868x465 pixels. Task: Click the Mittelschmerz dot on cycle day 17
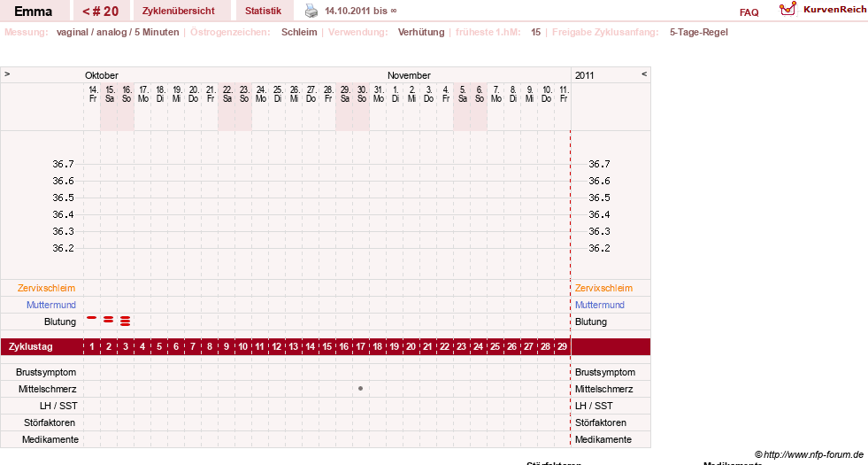click(360, 389)
